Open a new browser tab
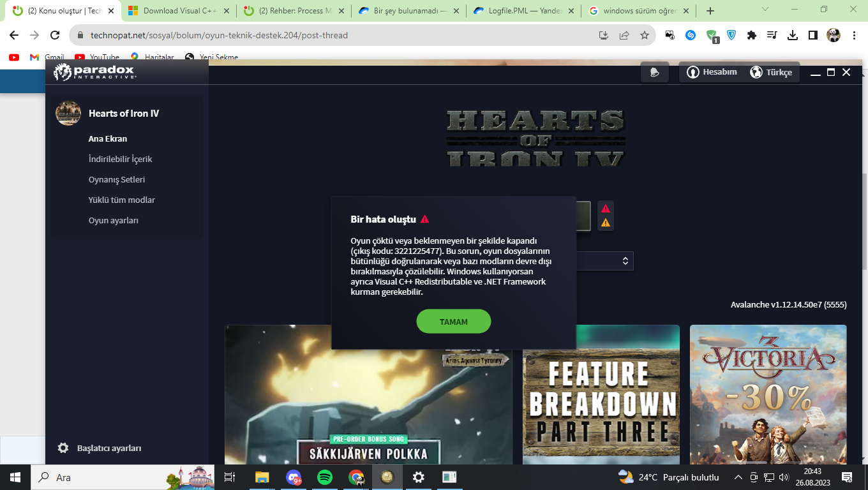This screenshot has width=868, height=490. pos(710,11)
